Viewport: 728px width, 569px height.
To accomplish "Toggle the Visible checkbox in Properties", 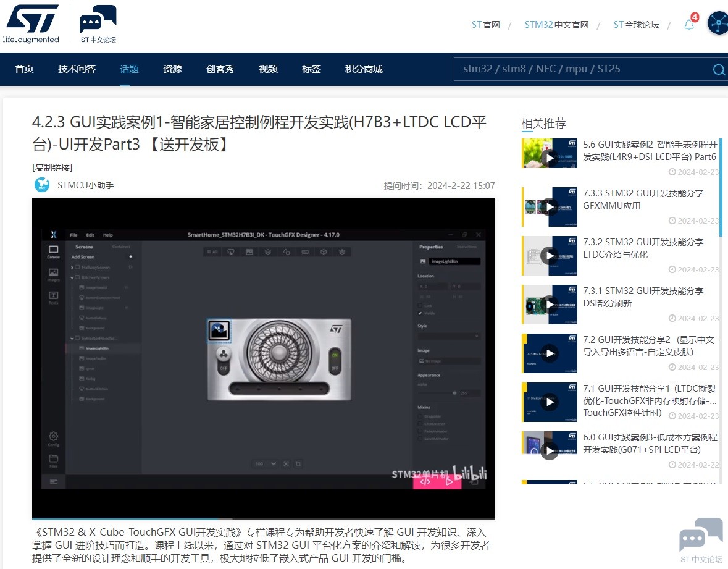I will tap(420, 313).
